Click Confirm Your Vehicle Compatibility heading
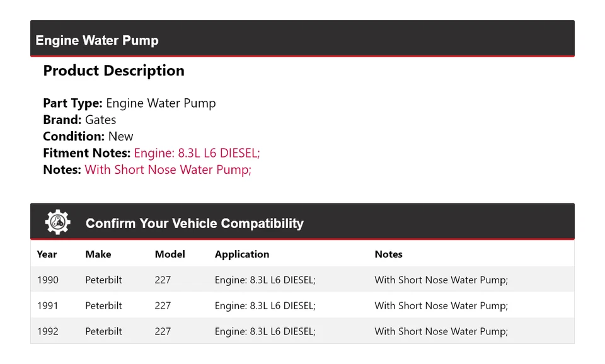Screen dimensions: 605x364 [194, 224]
